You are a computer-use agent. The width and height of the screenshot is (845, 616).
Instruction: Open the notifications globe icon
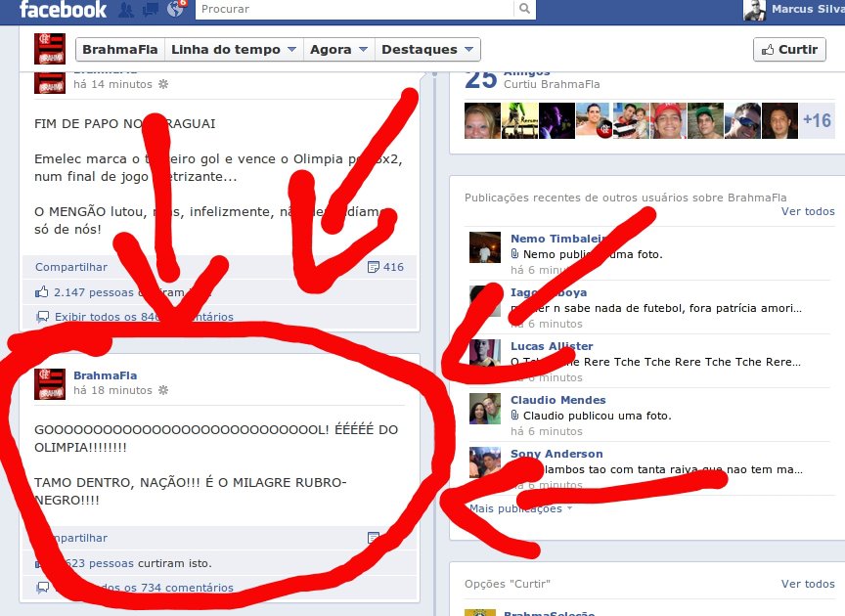(176, 10)
